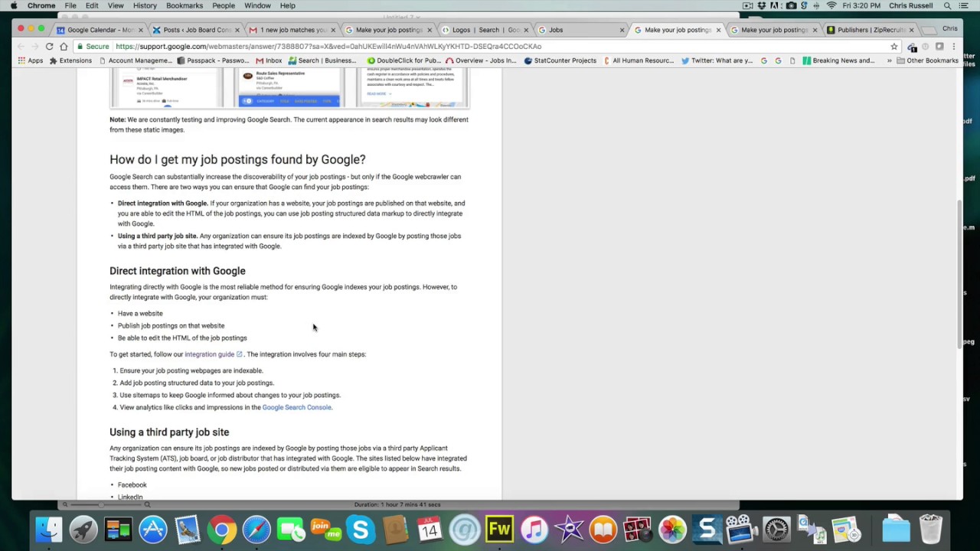The width and height of the screenshot is (980, 551).
Task: Open the Photo Booth icon in the Dock
Action: [638, 530]
